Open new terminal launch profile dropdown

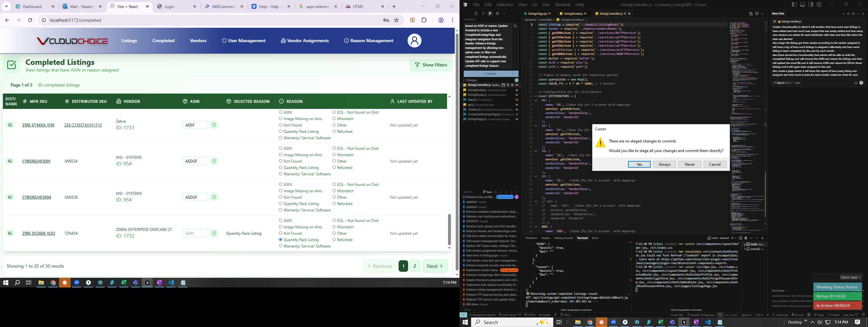point(735,238)
